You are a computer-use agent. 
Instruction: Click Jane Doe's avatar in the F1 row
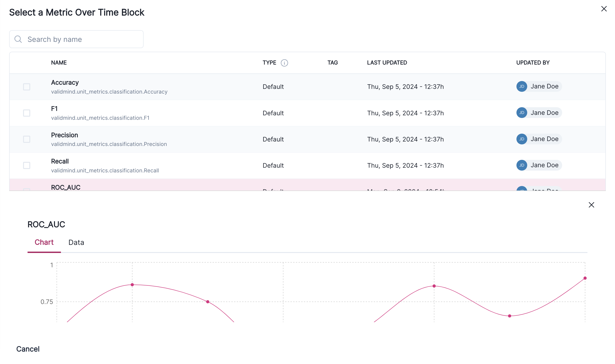tap(522, 113)
